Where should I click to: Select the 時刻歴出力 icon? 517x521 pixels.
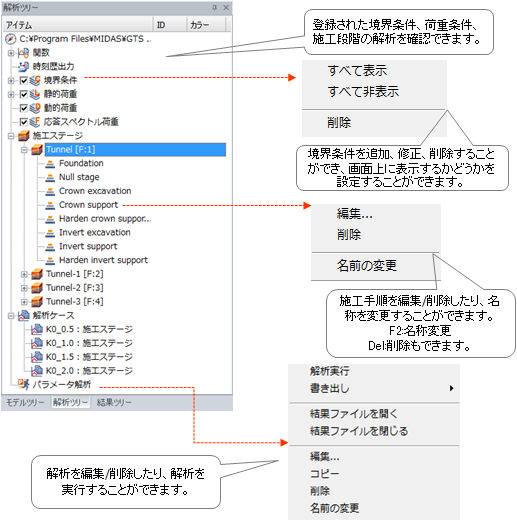23,67
